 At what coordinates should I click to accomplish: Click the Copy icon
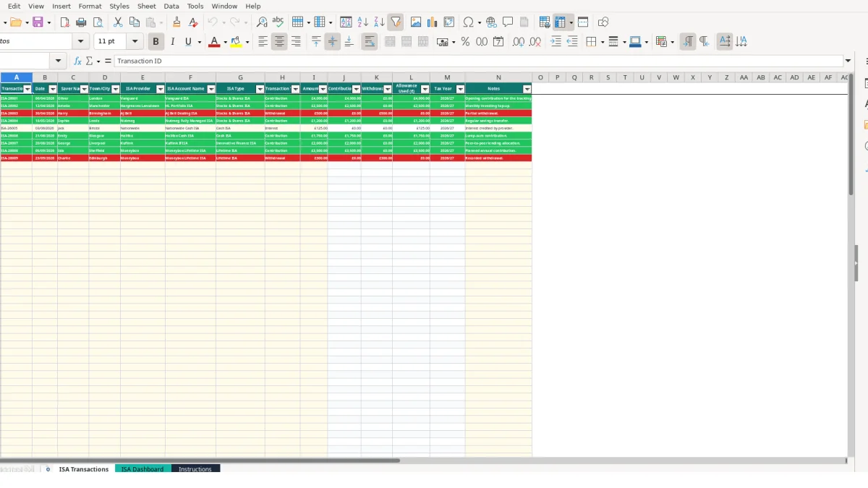pos(135,22)
